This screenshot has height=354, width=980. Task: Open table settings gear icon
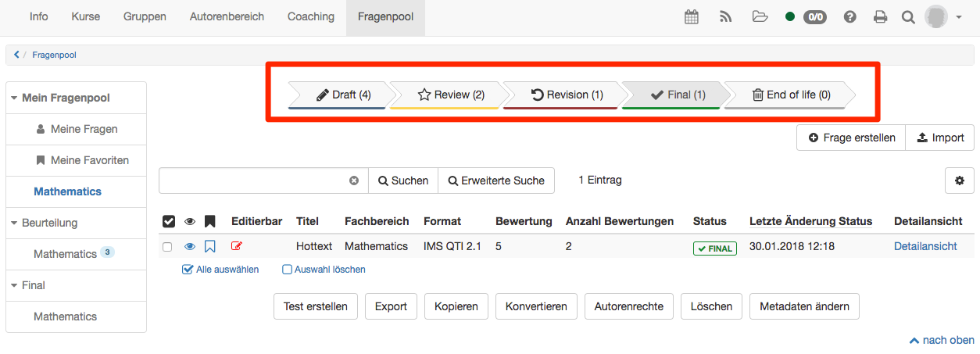[959, 181]
